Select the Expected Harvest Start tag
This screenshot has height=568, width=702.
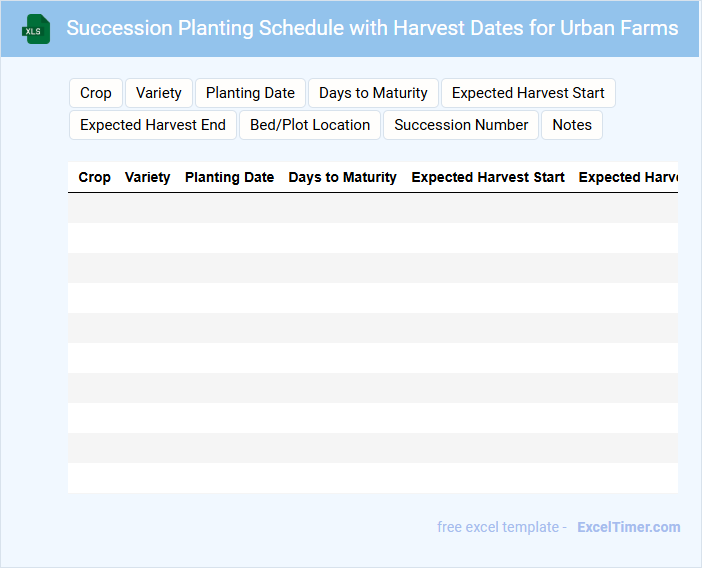pyautogui.click(x=528, y=93)
